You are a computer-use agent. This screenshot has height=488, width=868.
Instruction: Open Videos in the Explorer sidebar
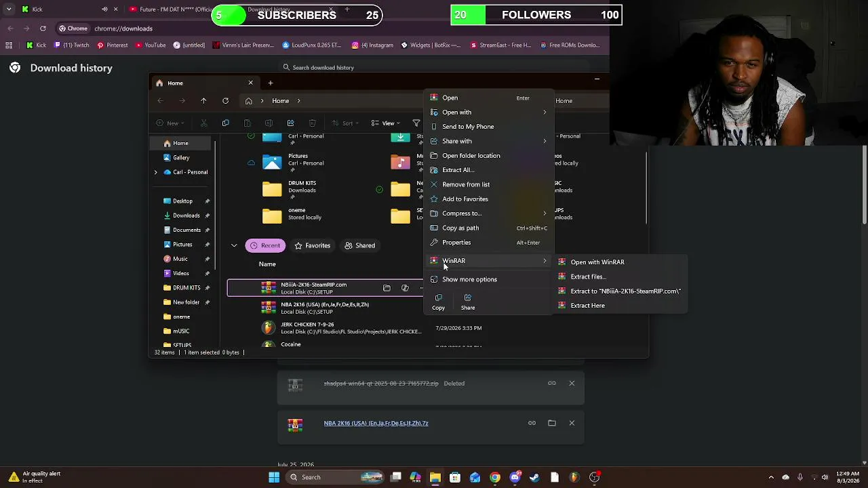click(180, 274)
